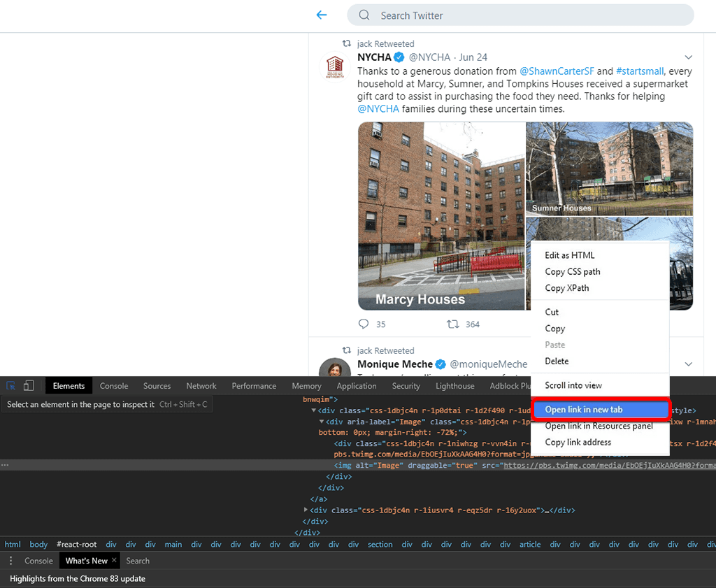
Task: Click the blue back arrow icon
Action: point(322,15)
